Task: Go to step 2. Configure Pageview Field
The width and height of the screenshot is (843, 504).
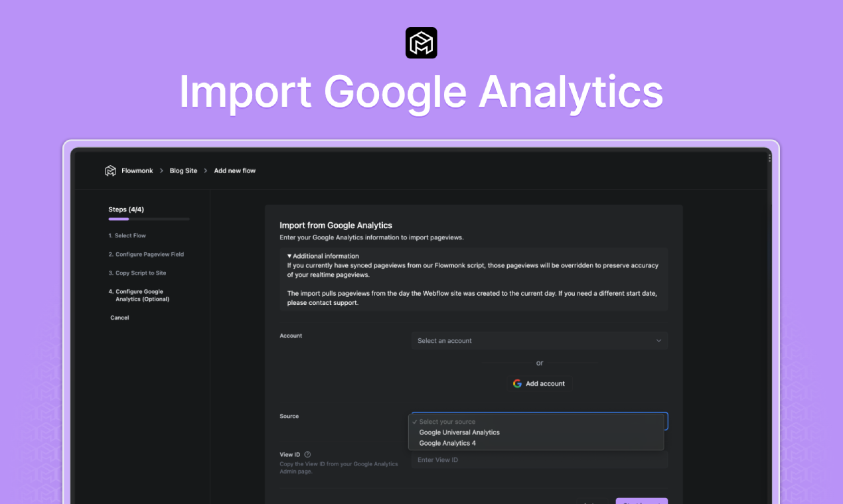Action: [146, 254]
